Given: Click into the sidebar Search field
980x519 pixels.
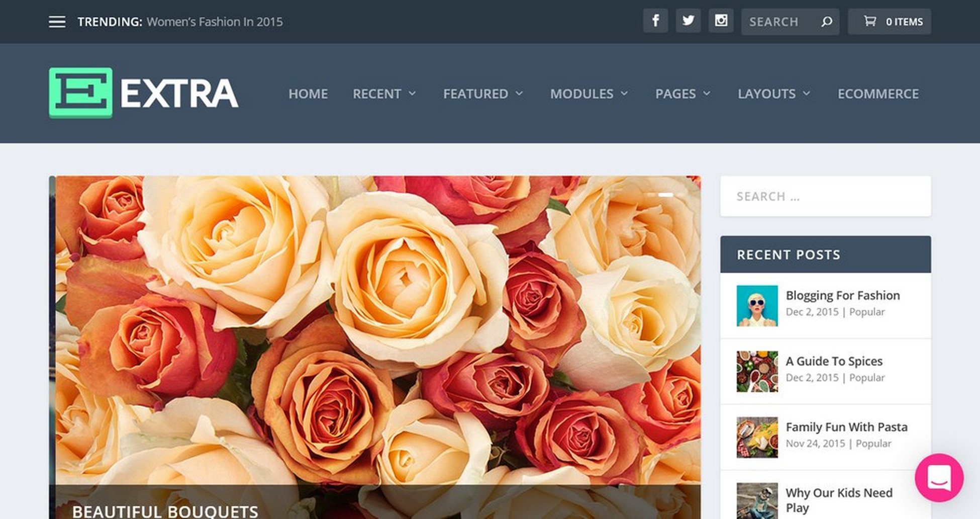Looking at the screenshot, I should (825, 196).
